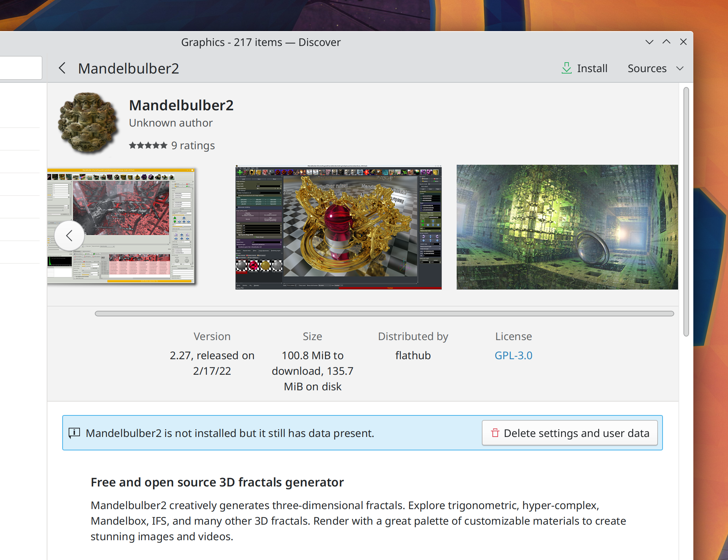Click the horizontal screenshot carousel scrollbar
The image size is (728, 560).
384,314
